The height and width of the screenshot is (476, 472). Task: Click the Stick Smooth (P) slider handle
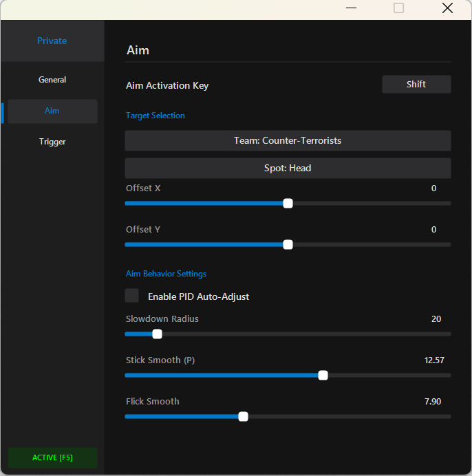323,375
